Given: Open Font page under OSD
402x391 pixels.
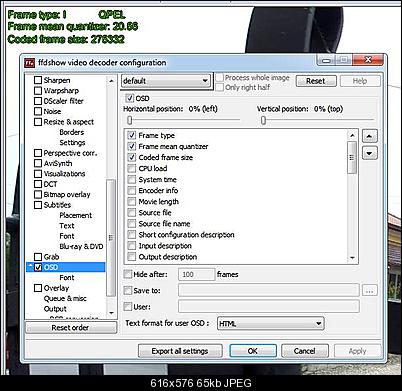Looking at the screenshot, I should click(x=67, y=277).
